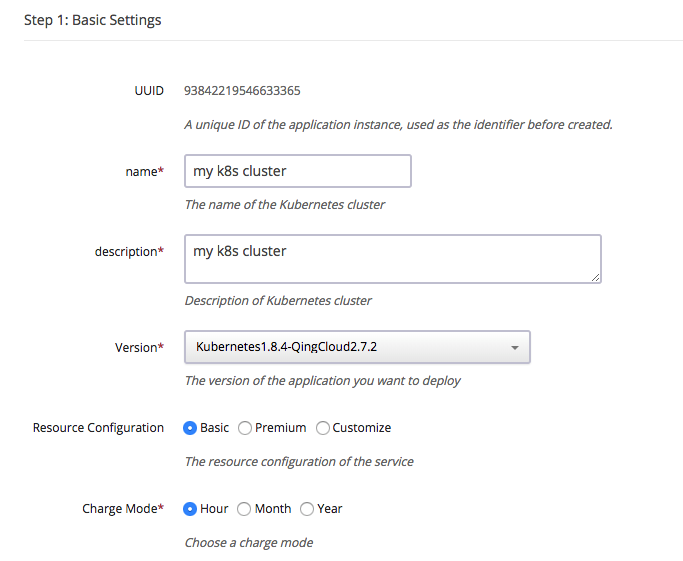This screenshot has height=561, width=683.
Task: Click the Charge Mode label
Action: click(122, 509)
